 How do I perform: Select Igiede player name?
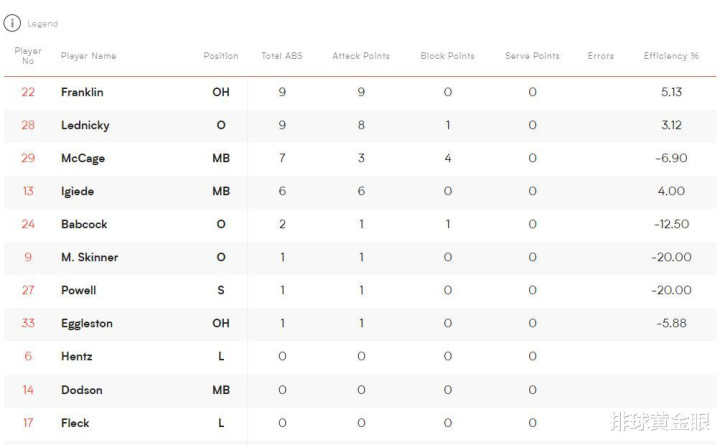click(x=78, y=191)
